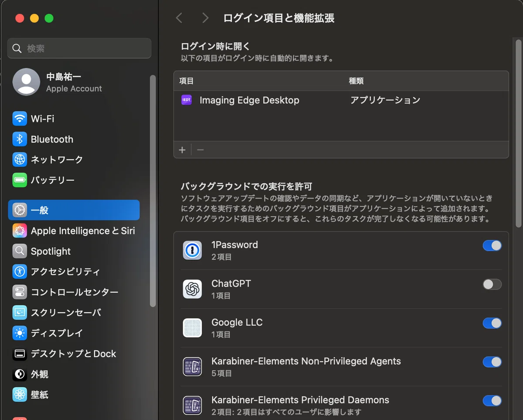Click the コントロールセンター icon
This screenshot has width=523, height=420.
20,292
